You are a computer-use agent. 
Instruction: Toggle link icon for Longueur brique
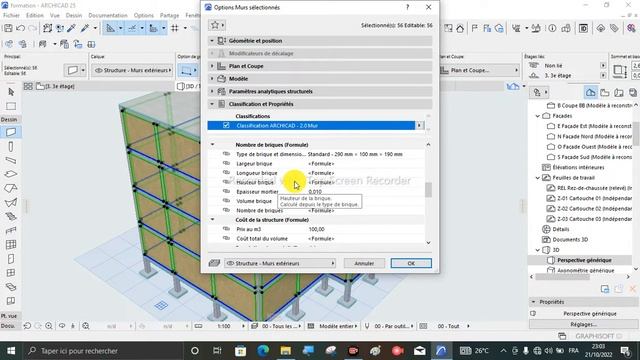click(x=226, y=173)
